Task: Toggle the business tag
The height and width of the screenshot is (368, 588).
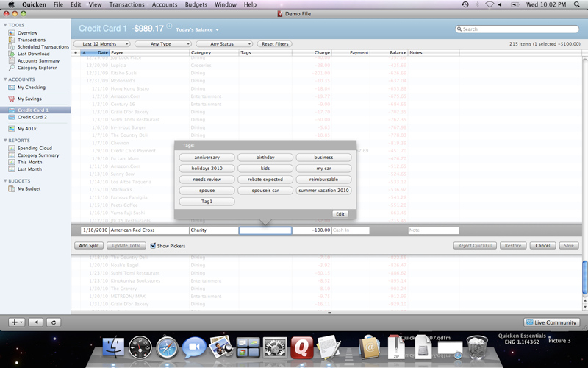Action: [323, 158]
